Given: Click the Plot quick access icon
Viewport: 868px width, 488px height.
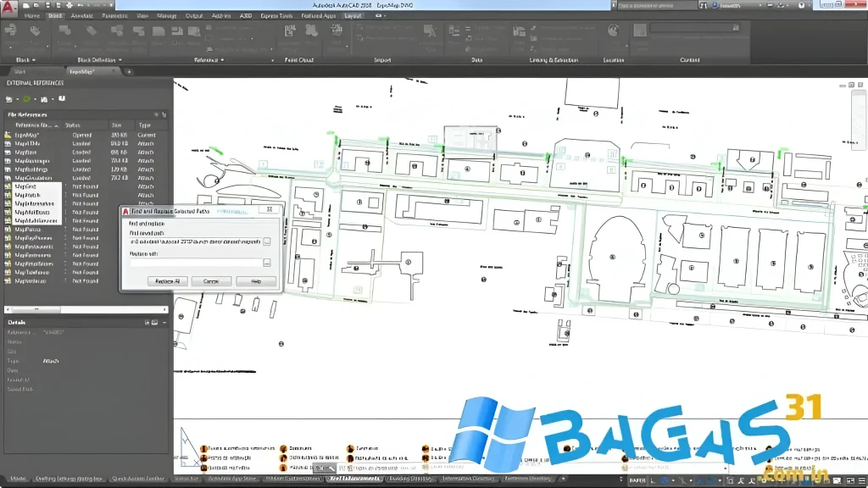Looking at the screenshot, I should 70,5.
